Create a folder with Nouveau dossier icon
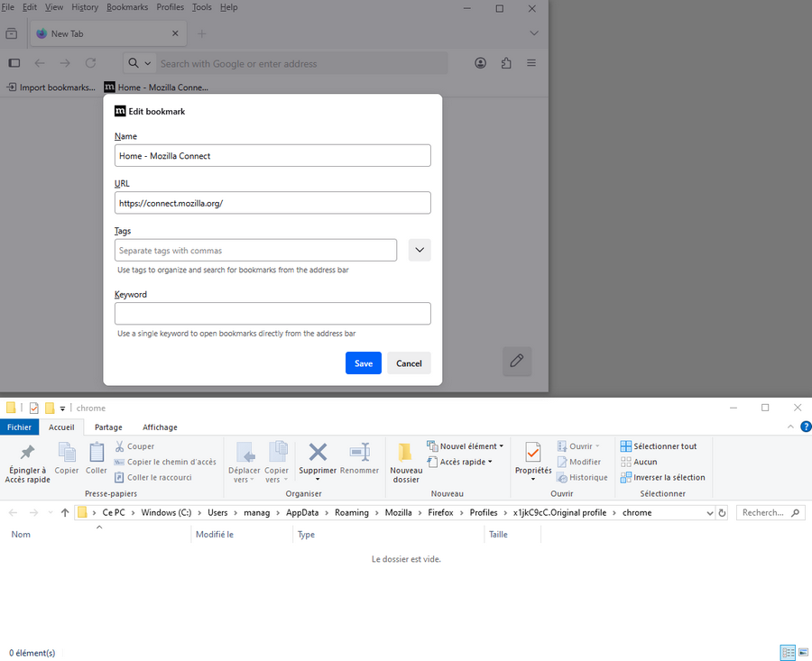The height and width of the screenshot is (661, 812). (x=406, y=453)
